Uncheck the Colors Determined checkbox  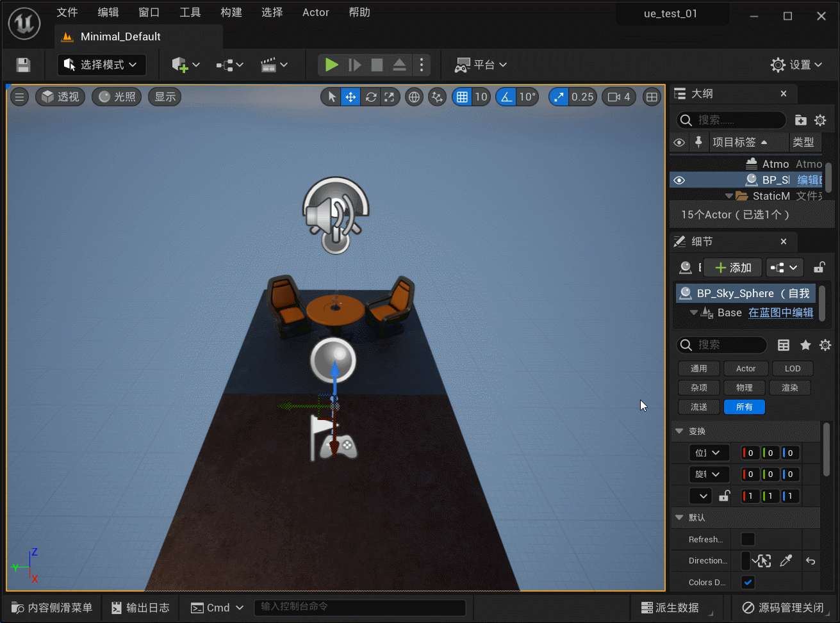[x=748, y=582]
